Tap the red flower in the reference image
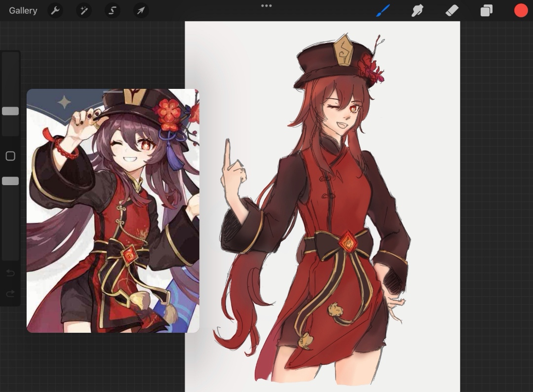This screenshot has width=533, height=392. (x=169, y=112)
